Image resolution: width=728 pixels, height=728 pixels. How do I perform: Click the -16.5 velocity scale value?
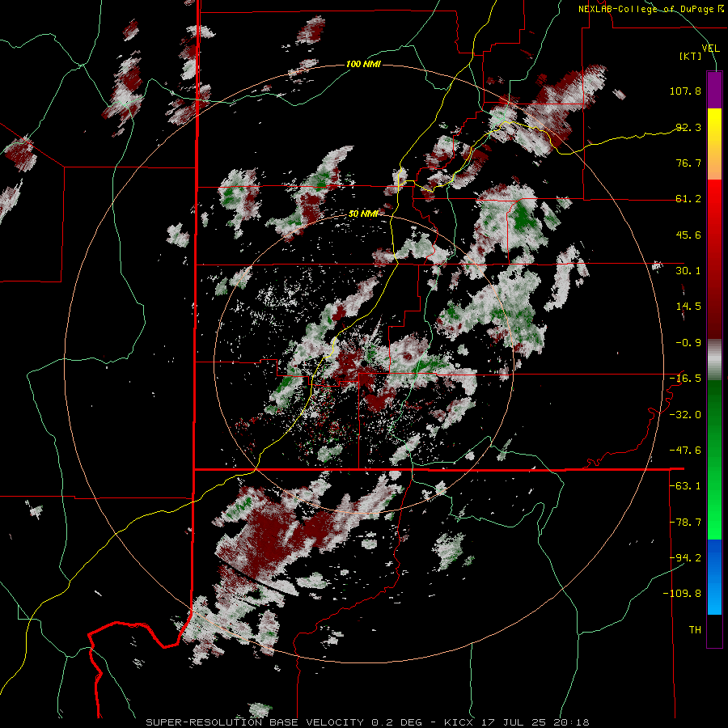point(685,379)
